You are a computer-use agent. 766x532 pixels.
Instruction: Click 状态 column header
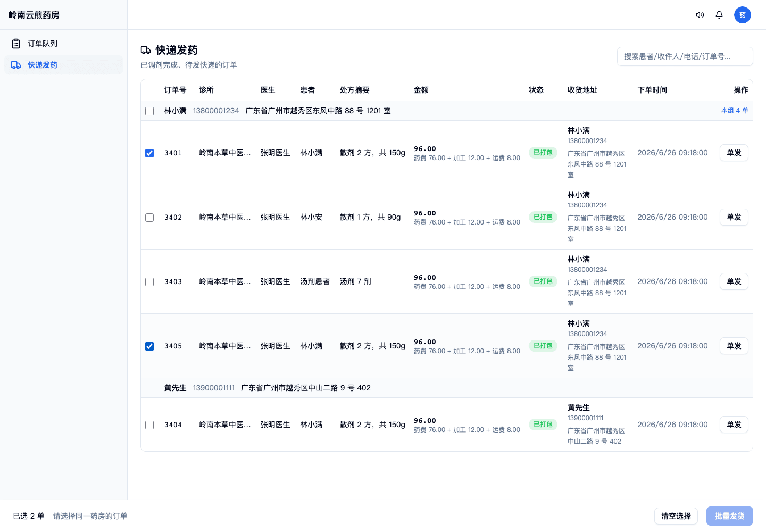[x=536, y=90]
